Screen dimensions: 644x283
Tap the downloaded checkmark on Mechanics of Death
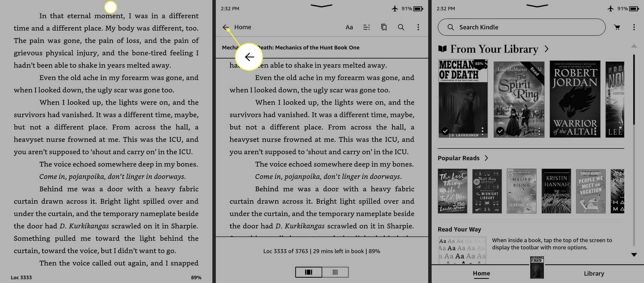(445, 131)
